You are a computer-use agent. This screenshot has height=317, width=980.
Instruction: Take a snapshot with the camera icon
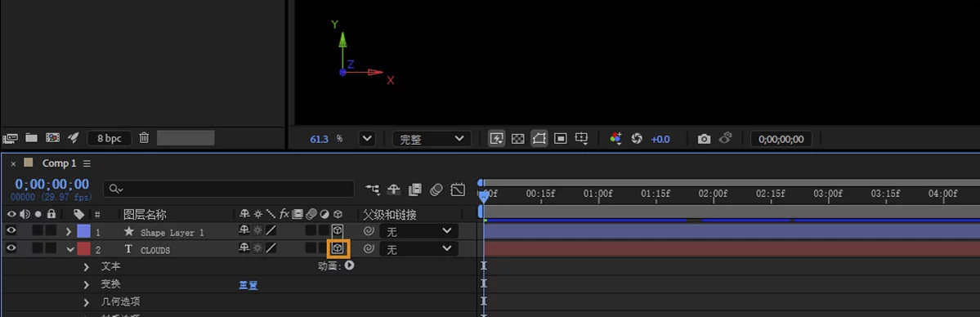click(705, 139)
